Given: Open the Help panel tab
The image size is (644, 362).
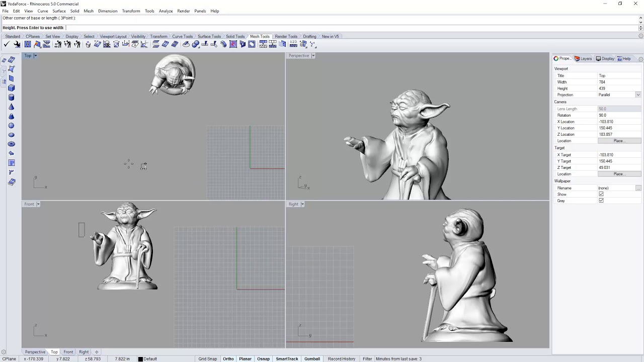Looking at the screenshot, I should click(x=624, y=59).
